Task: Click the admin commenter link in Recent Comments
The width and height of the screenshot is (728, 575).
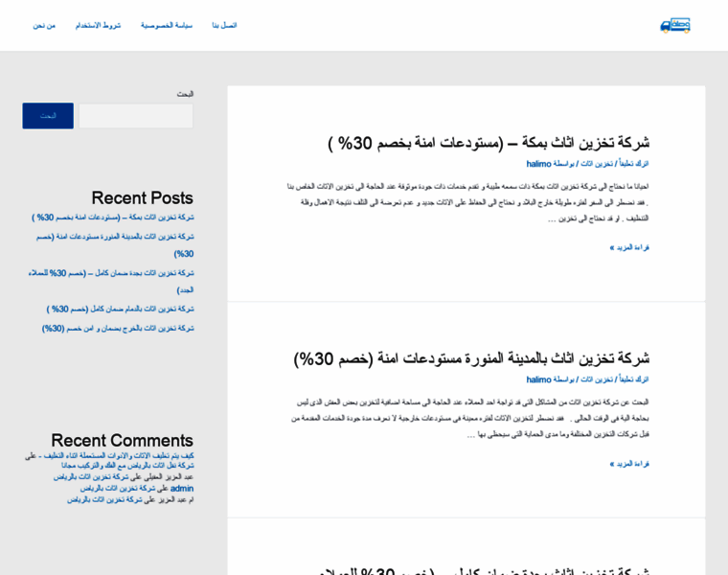Action: tap(182, 488)
